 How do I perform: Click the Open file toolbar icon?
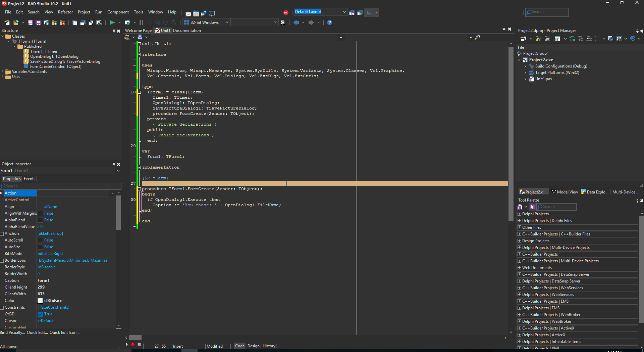(16, 23)
